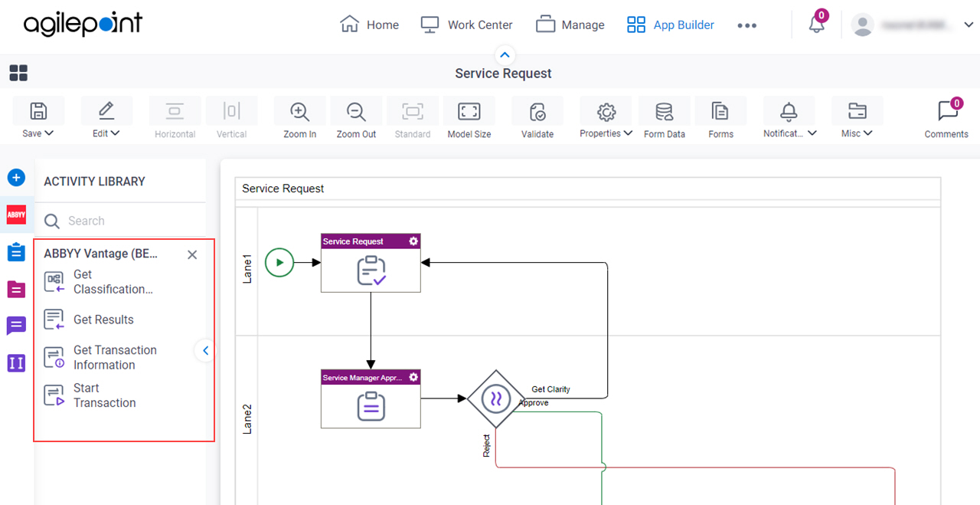Select the Lane2 swimlane label
The image size is (980, 505).
point(247,420)
